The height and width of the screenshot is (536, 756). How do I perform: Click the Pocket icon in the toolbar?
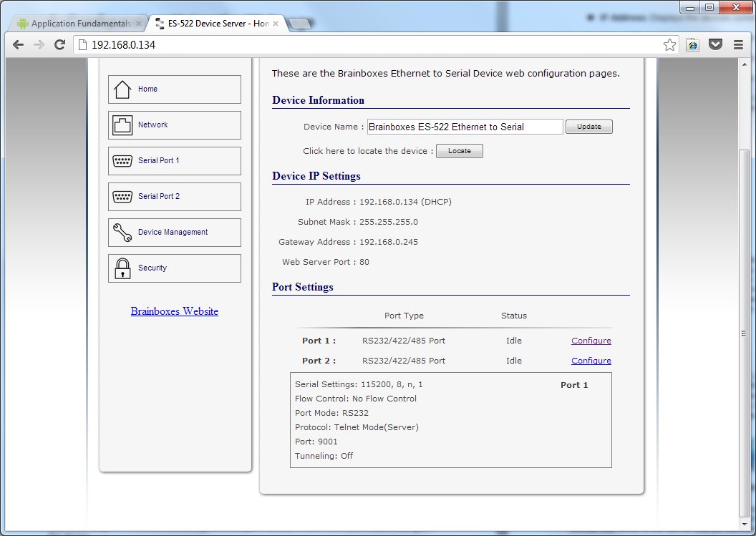click(x=715, y=44)
